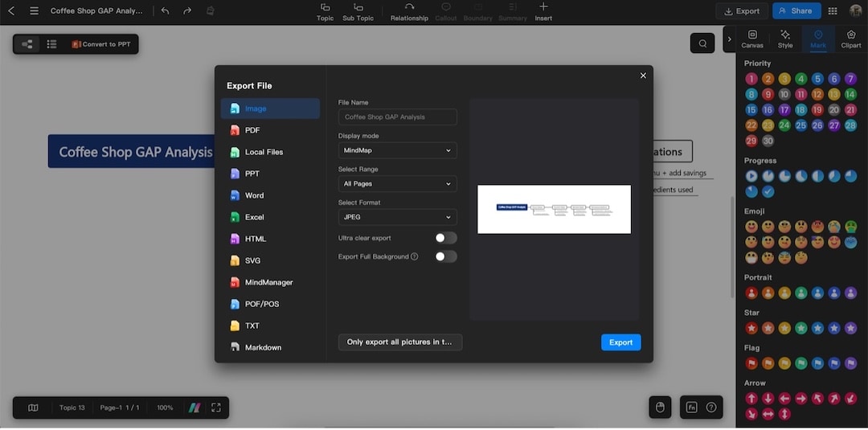Select MindManager export type
This screenshot has width=868, height=430.
[270, 282]
